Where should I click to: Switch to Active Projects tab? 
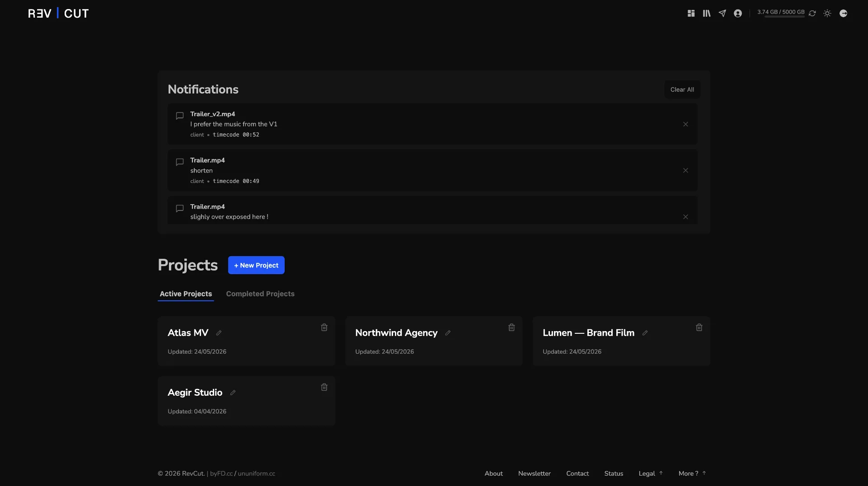[186, 294]
